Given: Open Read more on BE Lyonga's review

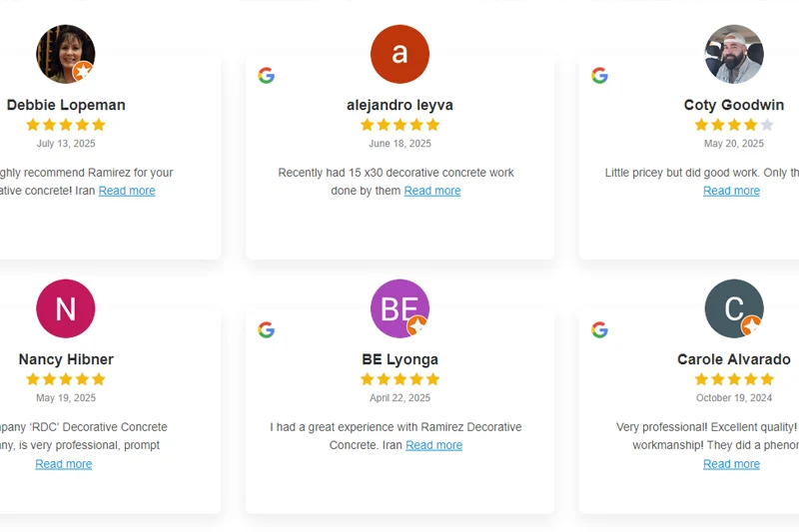Looking at the screenshot, I should (433, 445).
